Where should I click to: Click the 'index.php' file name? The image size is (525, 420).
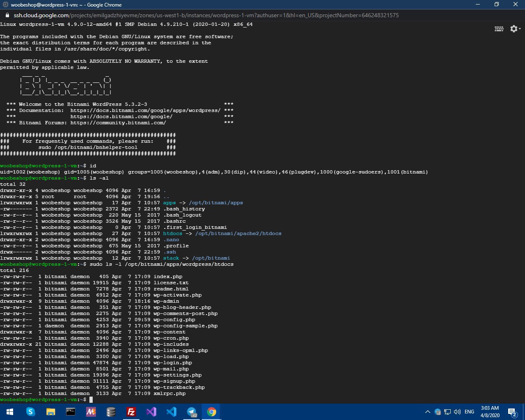pos(168,276)
